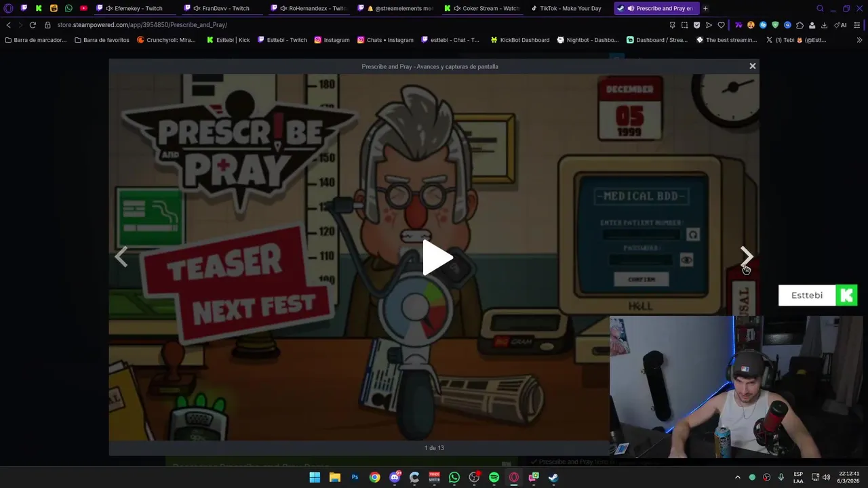Open Windows Start menu
Image resolution: width=868 pixels, height=488 pixels.
click(315, 477)
